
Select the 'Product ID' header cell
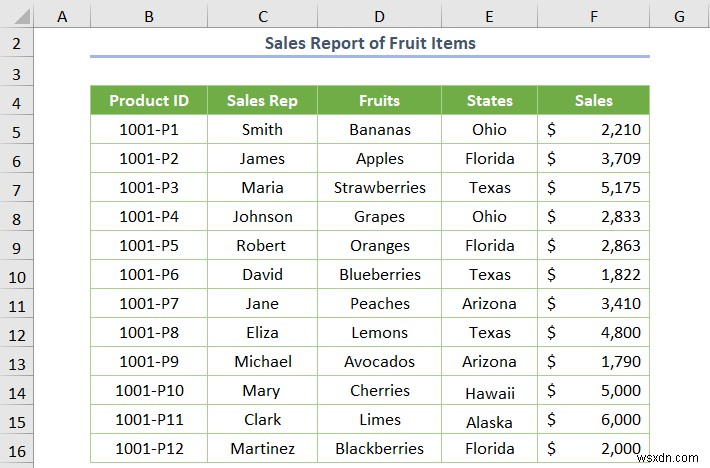click(148, 101)
